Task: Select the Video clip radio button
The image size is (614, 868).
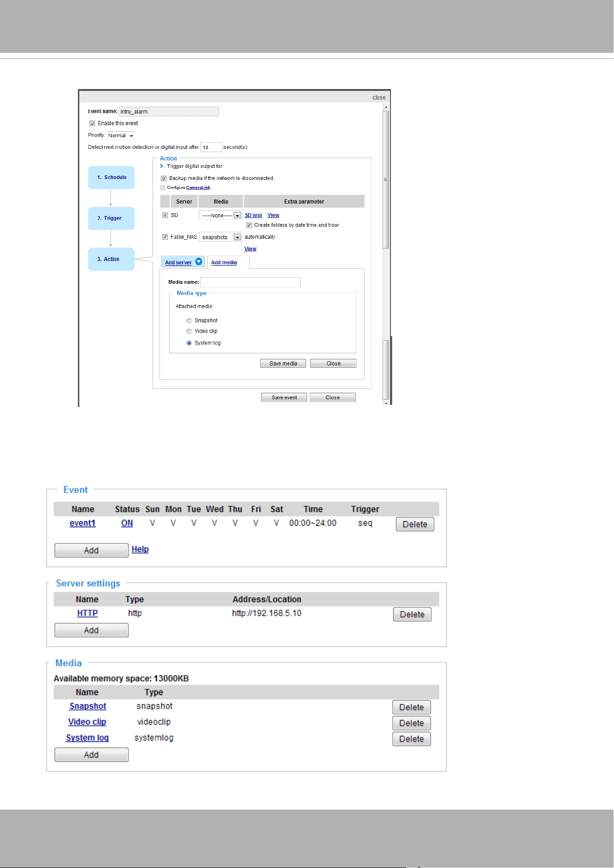Action: [x=189, y=331]
